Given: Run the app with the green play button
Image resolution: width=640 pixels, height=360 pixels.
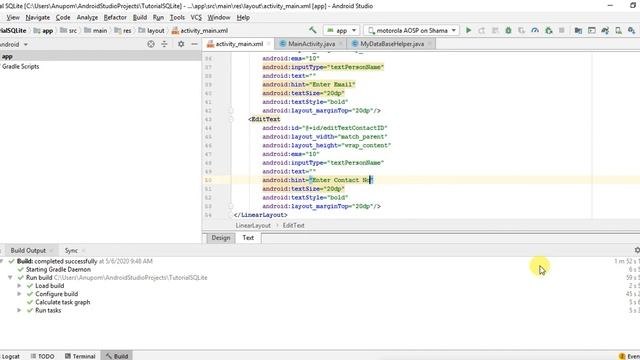Looking at the screenshot, I should click(x=469, y=30).
